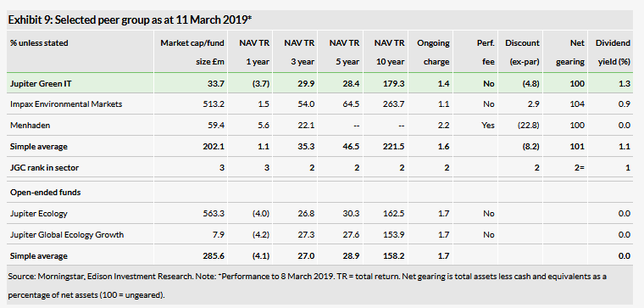Click open-ended simple average 10 year 158.2
Image resolution: width=644 pixels, height=308 pixels.
click(x=393, y=255)
